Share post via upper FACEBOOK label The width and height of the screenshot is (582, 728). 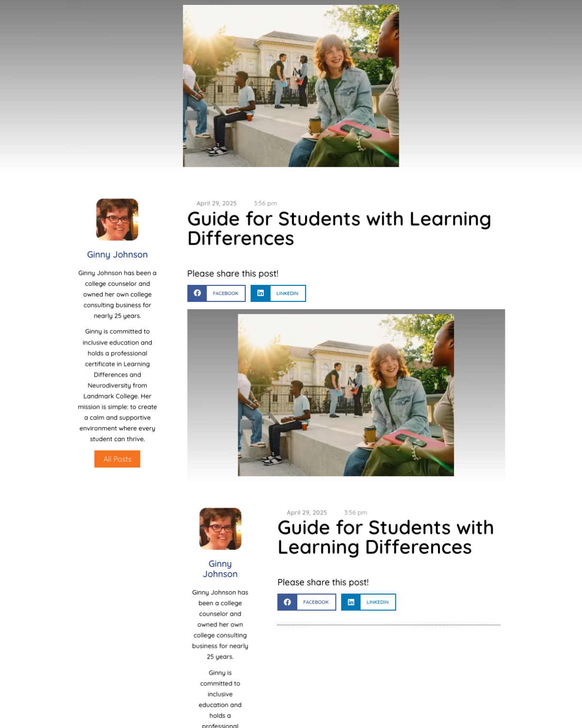click(226, 294)
